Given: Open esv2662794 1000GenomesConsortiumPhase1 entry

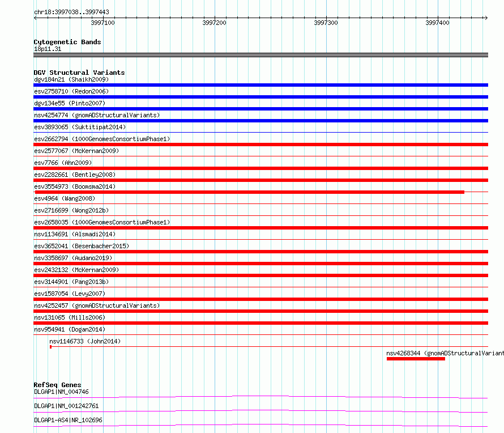Looking at the screenshot, I should pyautogui.click(x=102, y=139).
